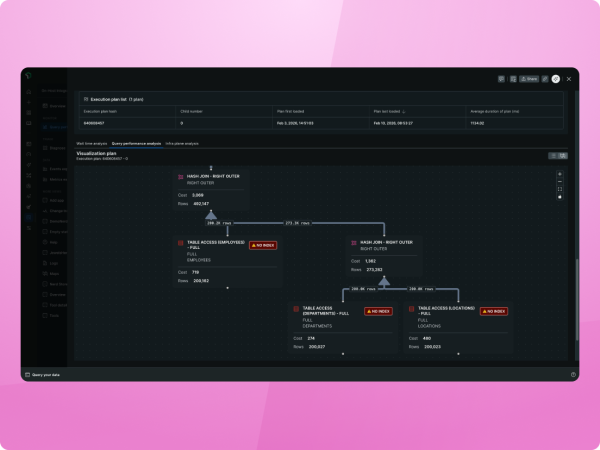The height and width of the screenshot is (450, 600).
Task: Click the New Relic logo icon
Action: (x=28, y=76)
